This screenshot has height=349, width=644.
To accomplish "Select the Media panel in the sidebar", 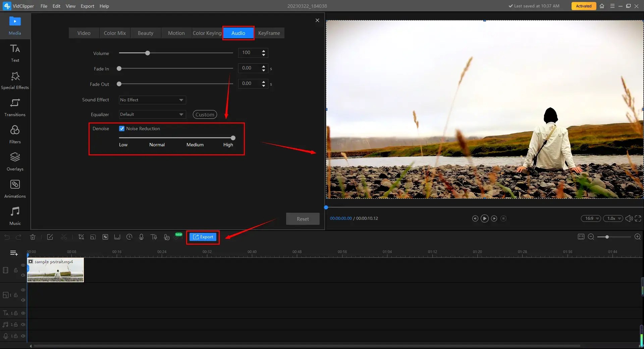I will click(15, 25).
